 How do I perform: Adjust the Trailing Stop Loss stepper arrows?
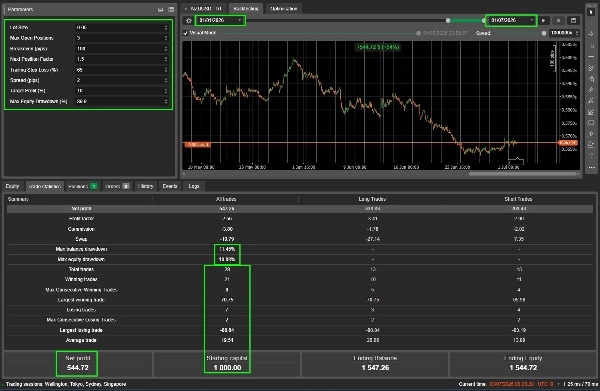pyautogui.click(x=166, y=70)
